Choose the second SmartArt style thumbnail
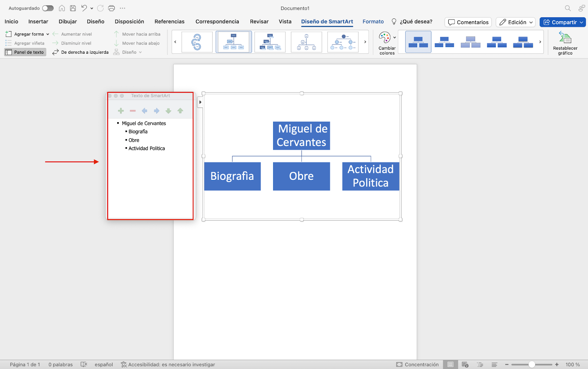This screenshot has height=369, width=588. (x=444, y=42)
